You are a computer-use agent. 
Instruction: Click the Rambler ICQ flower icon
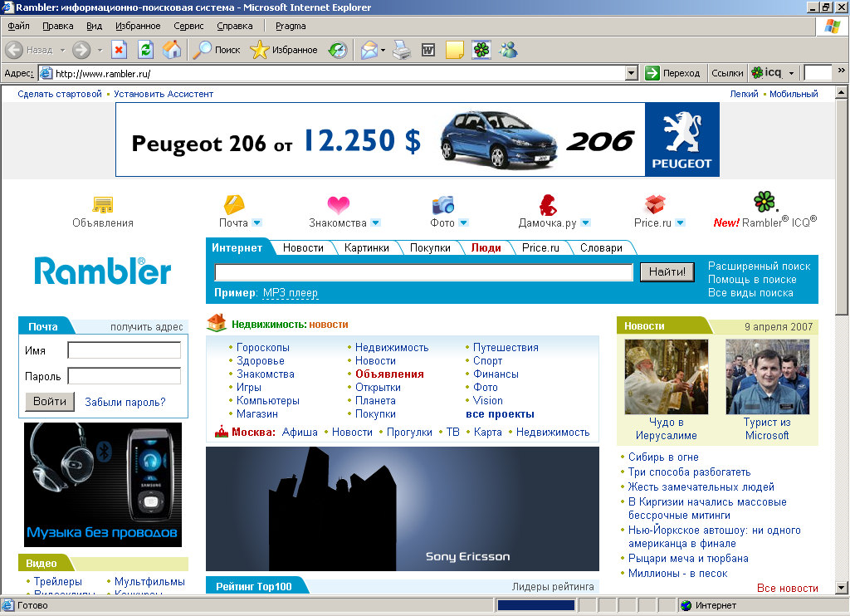click(x=765, y=202)
